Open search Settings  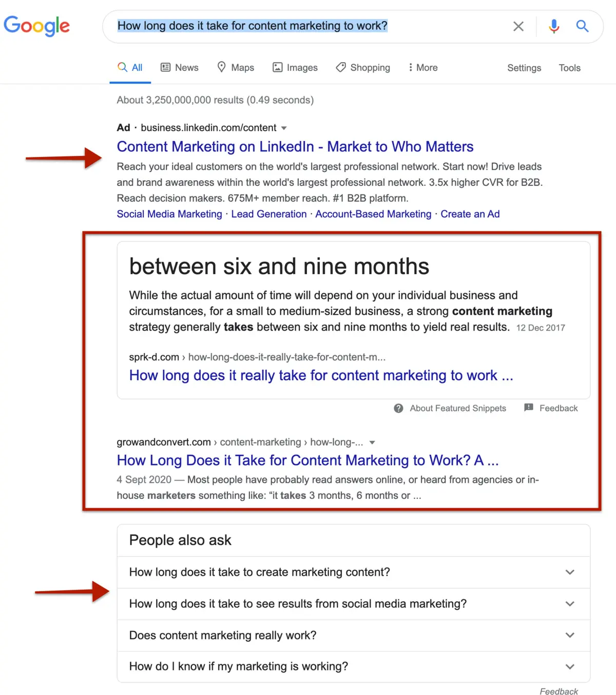[x=524, y=68]
